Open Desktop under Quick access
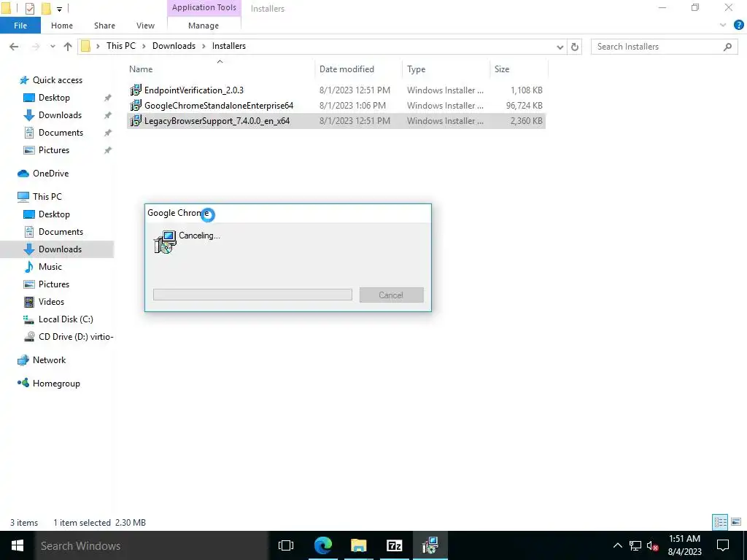The image size is (747, 560). tap(54, 98)
